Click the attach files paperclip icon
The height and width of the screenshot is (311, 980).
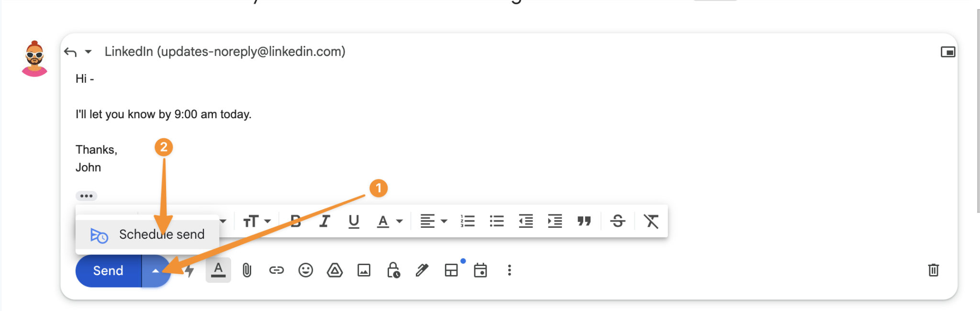click(x=247, y=270)
